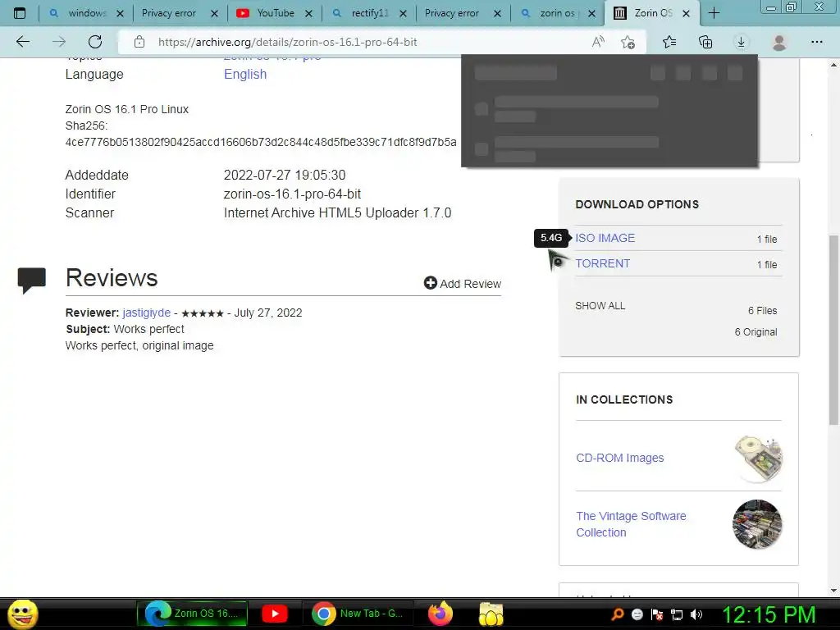Click the 12:15 PM taskbar clock
The image size is (840, 630).
tap(768, 614)
